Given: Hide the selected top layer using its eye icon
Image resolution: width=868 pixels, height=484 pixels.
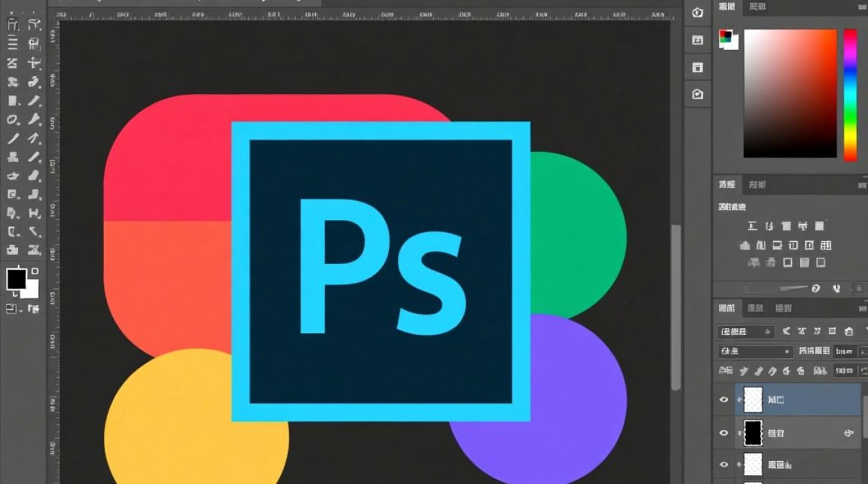Looking at the screenshot, I should tap(724, 400).
